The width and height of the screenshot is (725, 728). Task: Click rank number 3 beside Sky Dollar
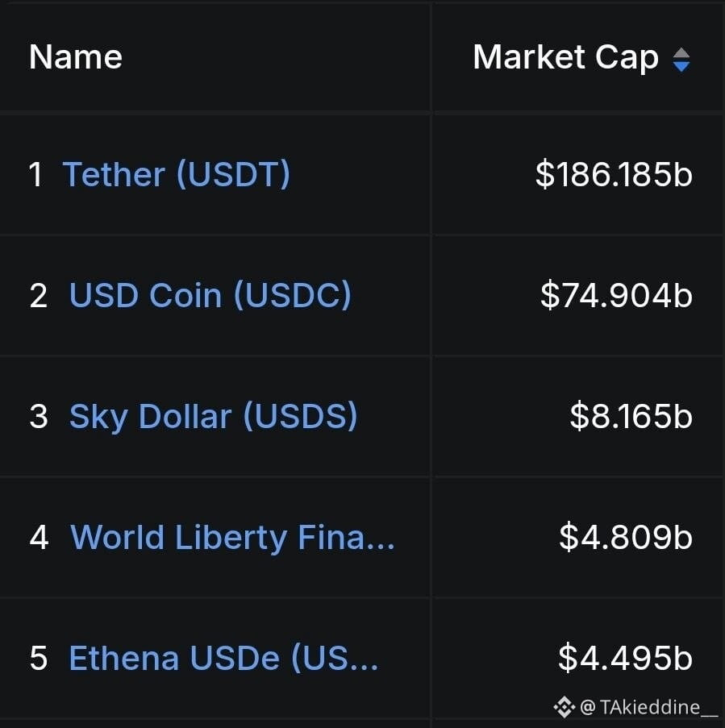coord(39,417)
